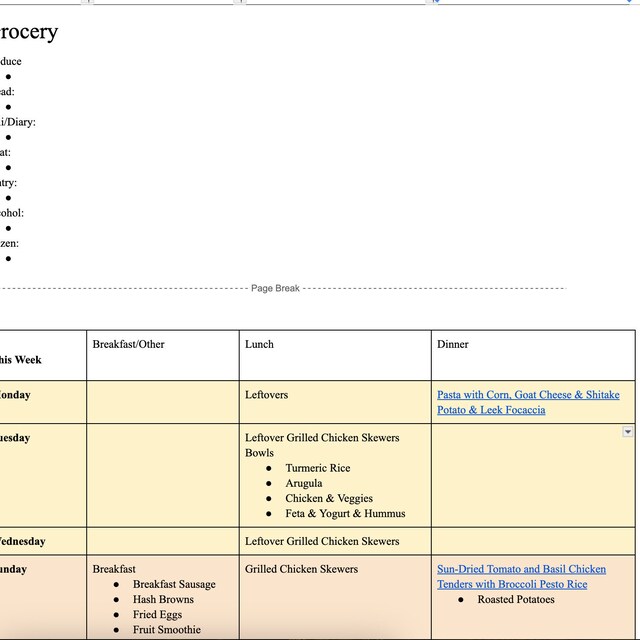Click the 'Breakfast Sausage' bullet item
640x640 pixels.
point(174,584)
